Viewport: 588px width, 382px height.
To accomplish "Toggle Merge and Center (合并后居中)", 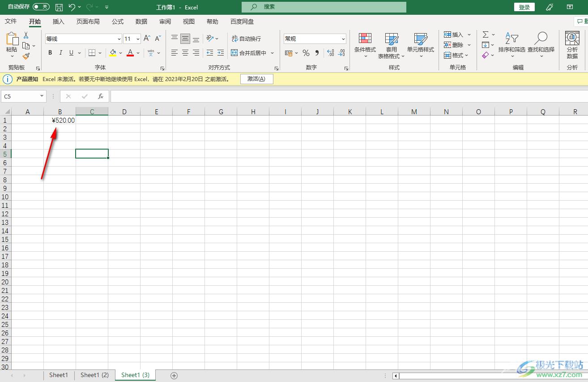I will coord(249,53).
